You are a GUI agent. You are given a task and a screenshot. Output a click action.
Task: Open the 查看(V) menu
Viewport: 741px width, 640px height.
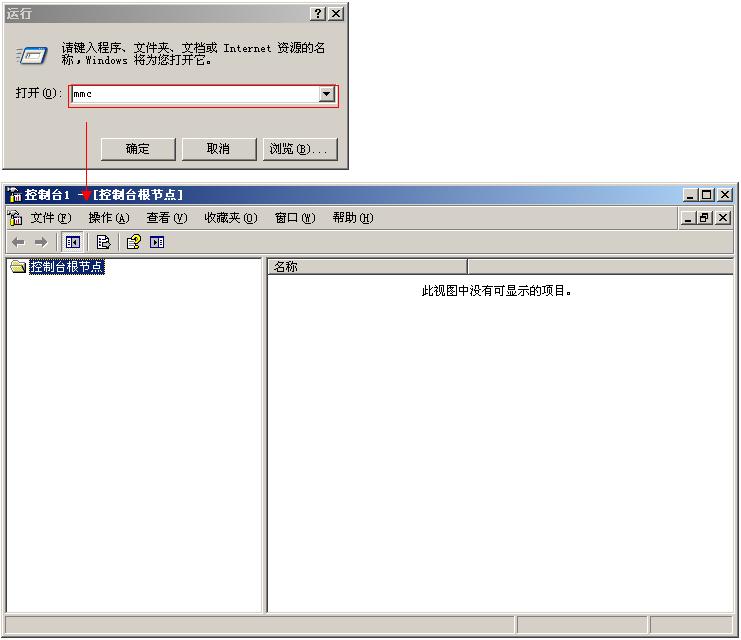click(166, 218)
